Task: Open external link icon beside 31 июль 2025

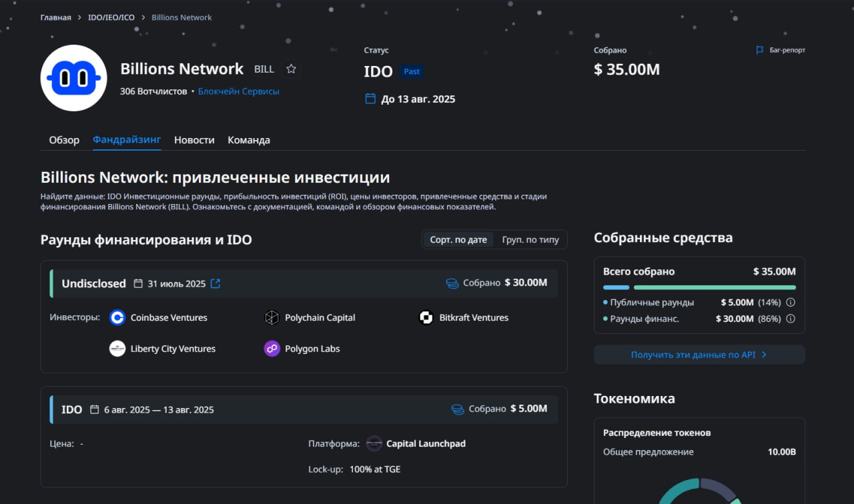Action: coord(216,283)
